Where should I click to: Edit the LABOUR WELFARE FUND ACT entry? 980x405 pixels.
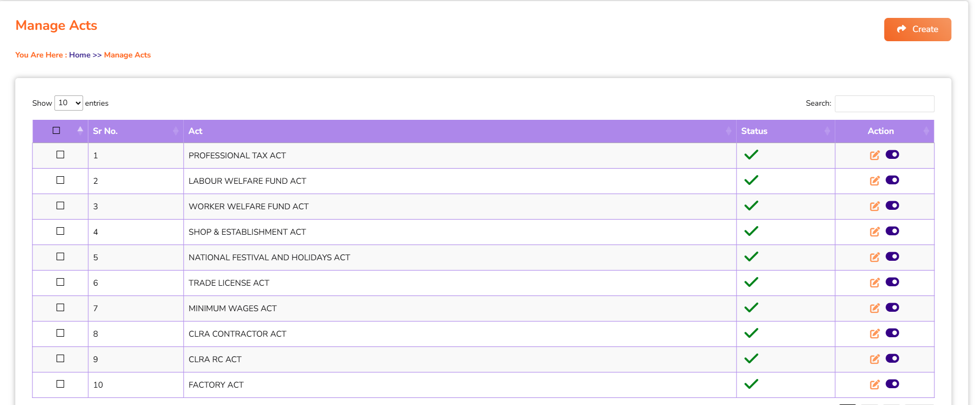pos(874,181)
